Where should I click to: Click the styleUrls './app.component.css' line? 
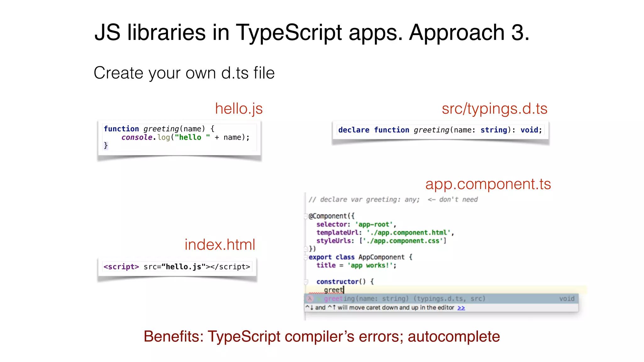coord(381,241)
